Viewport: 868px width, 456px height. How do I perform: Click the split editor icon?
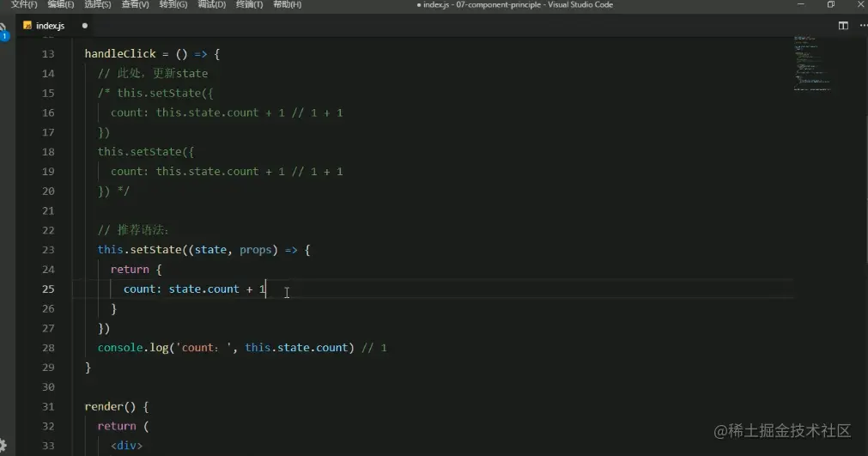[843, 26]
